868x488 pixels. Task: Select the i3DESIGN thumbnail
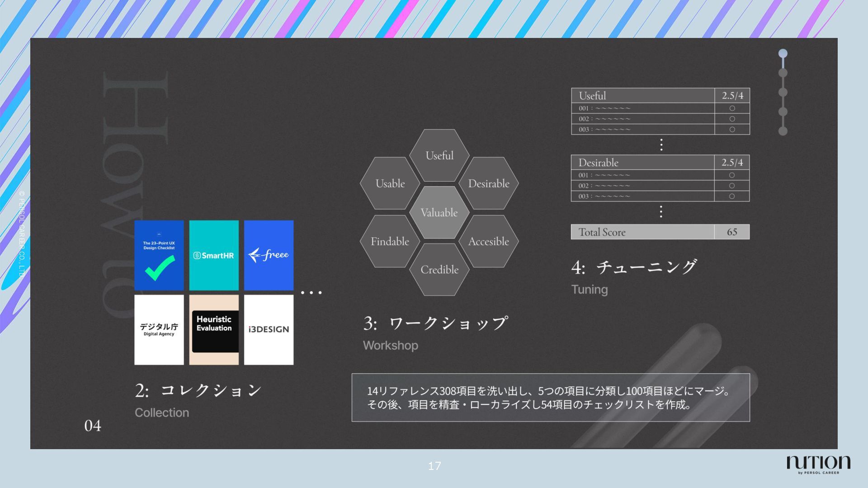pyautogui.click(x=269, y=330)
